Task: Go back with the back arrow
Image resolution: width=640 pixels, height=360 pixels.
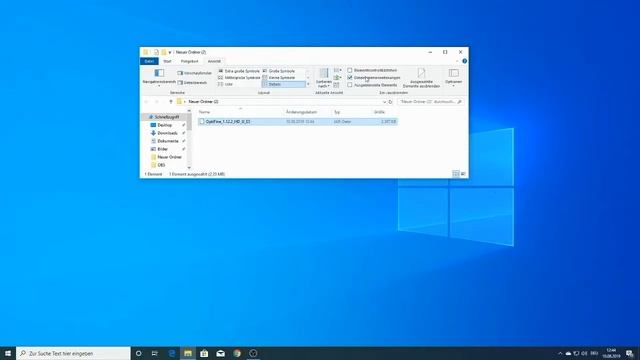Action: pyautogui.click(x=147, y=102)
